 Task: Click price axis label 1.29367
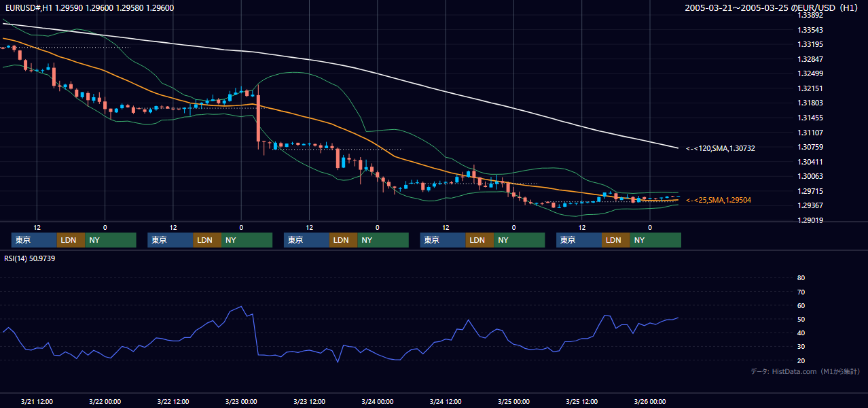[810, 205]
